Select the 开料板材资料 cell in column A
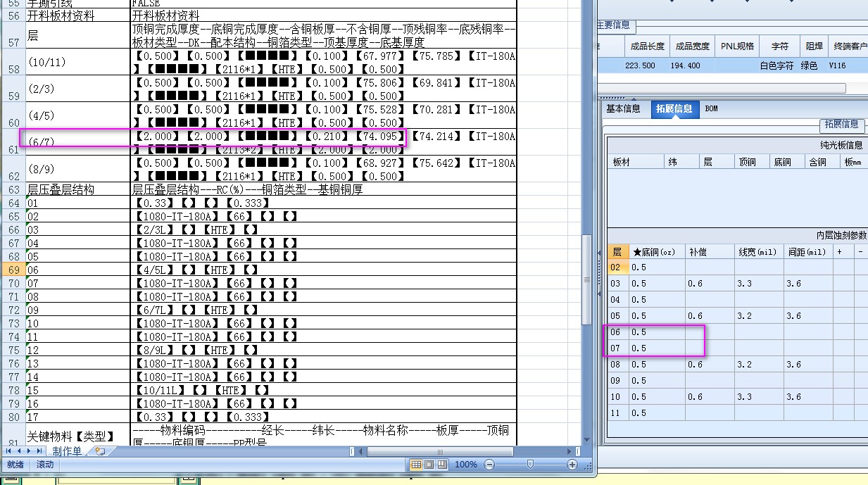The width and height of the screenshot is (868, 485). [x=77, y=15]
